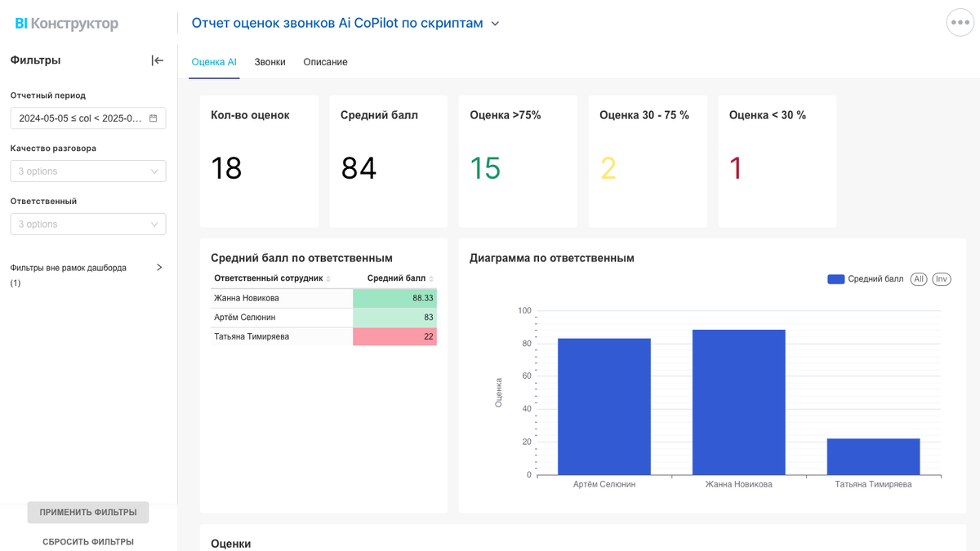Open the Описание tab
Image resolution: width=980 pixels, height=551 pixels.
click(x=324, y=61)
